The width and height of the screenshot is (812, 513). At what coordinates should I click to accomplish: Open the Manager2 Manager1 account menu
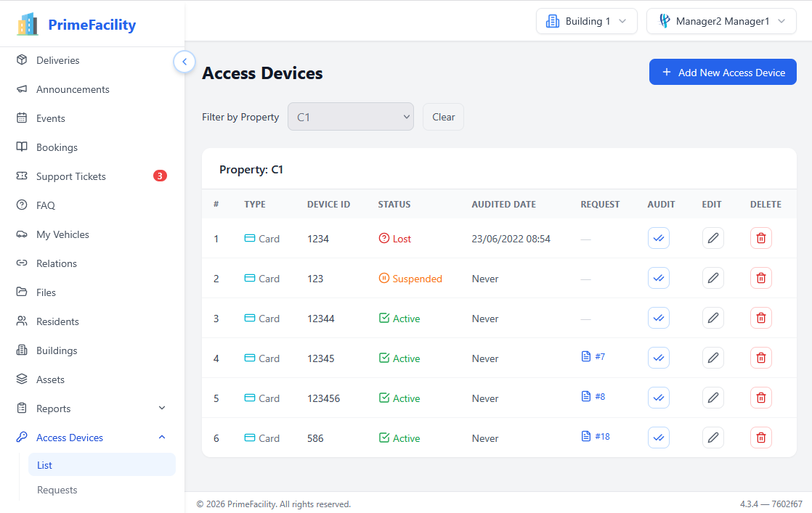[x=720, y=21]
